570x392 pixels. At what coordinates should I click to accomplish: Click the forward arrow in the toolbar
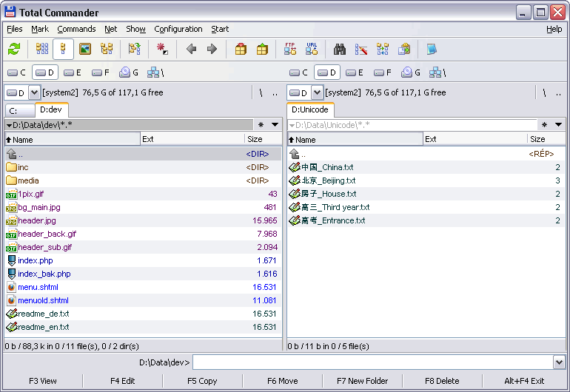coord(212,50)
